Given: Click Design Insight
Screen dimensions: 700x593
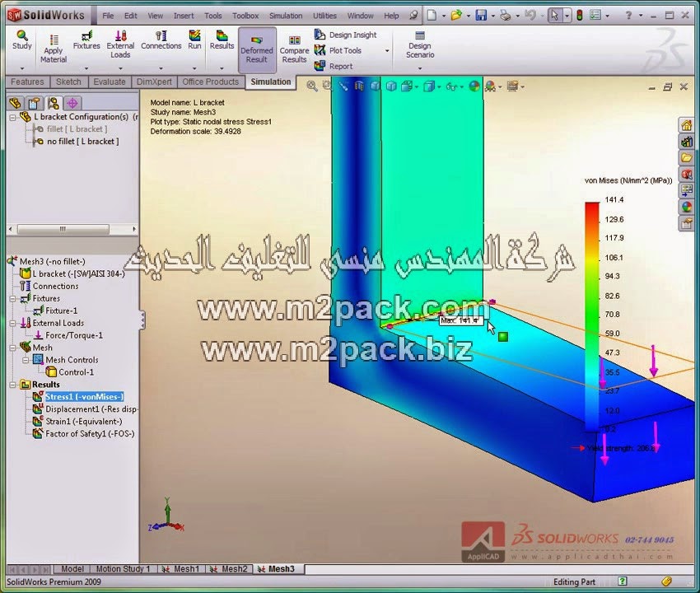Looking at the screenshot, I should [x=346, y=35].
